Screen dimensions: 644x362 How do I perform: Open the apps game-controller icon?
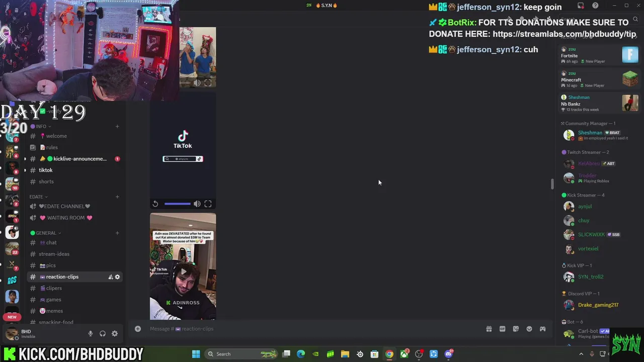[543, 329]
